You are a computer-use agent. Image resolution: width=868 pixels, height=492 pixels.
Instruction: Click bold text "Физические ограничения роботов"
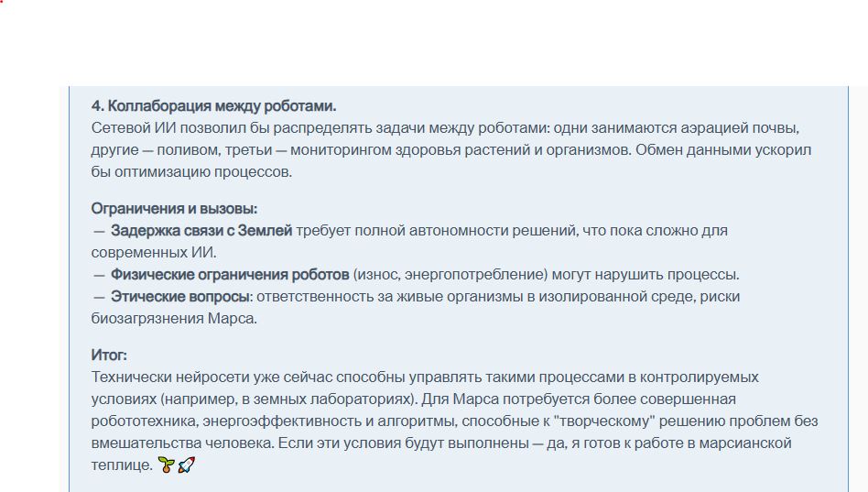(230, 275)
